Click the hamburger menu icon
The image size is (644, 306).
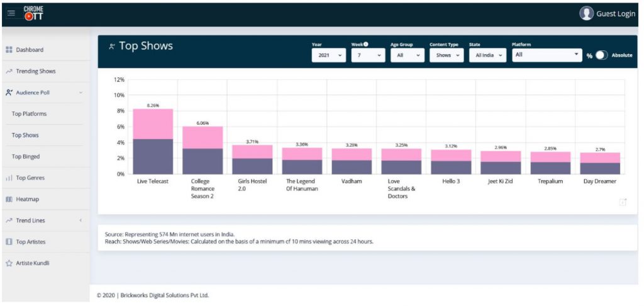point(11,13)
